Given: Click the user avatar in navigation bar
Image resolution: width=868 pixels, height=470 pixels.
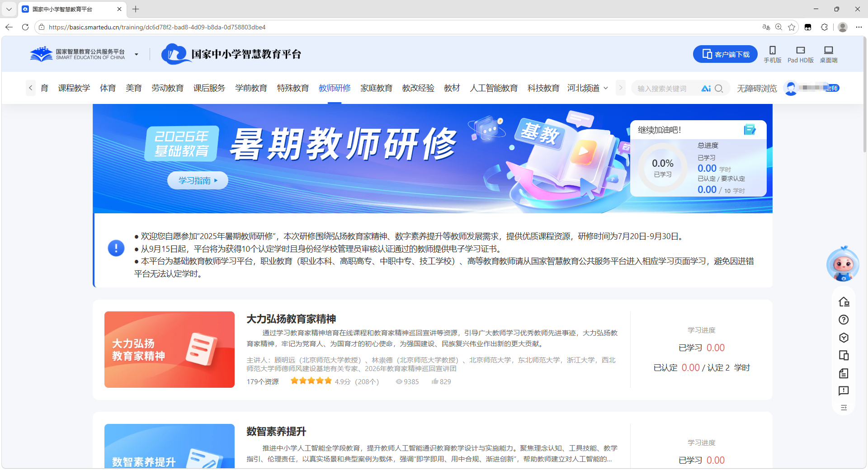Looking at the screenshot, I should (791, 88).
